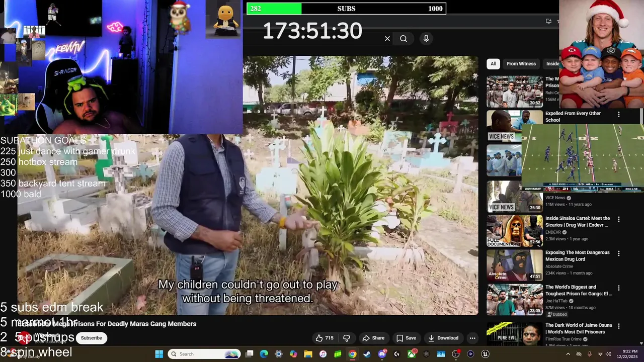Image resolution: width=644 pixels, height=362 pixels.
Task: Open options for 'World's Biggest and Toughest Prison' video
Action: click(619, 288)
